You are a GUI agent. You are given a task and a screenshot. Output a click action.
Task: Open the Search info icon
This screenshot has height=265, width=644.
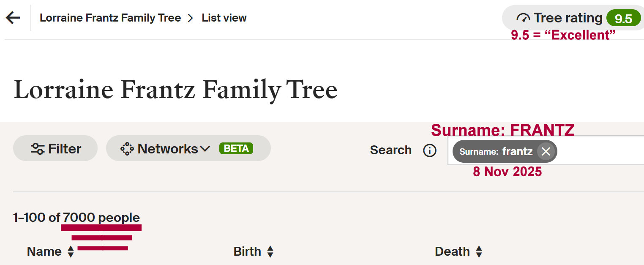[430, 150]
